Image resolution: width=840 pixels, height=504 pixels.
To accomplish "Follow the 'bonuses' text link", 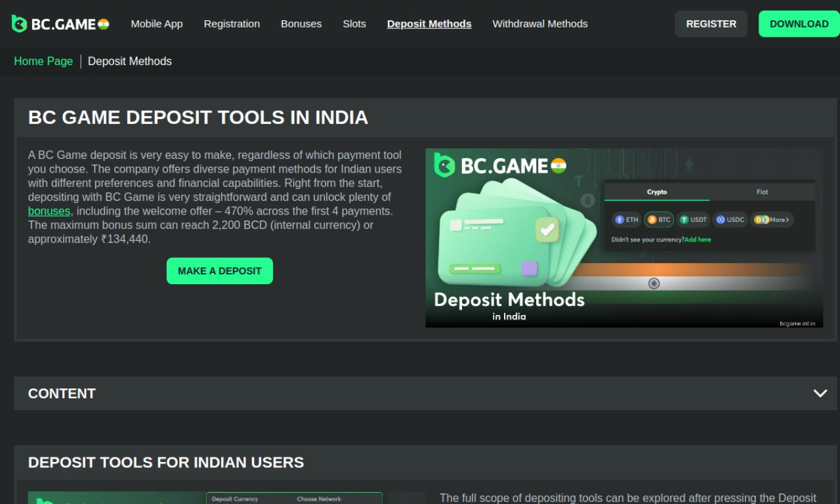I will coord(49,211).
